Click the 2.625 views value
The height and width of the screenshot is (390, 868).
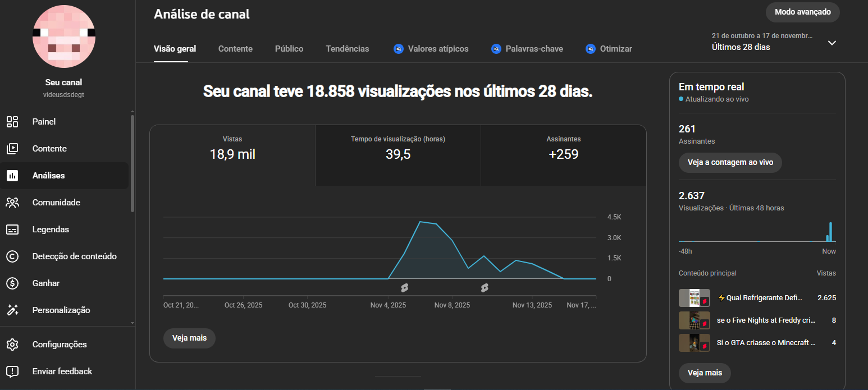(x=826, y=298)
